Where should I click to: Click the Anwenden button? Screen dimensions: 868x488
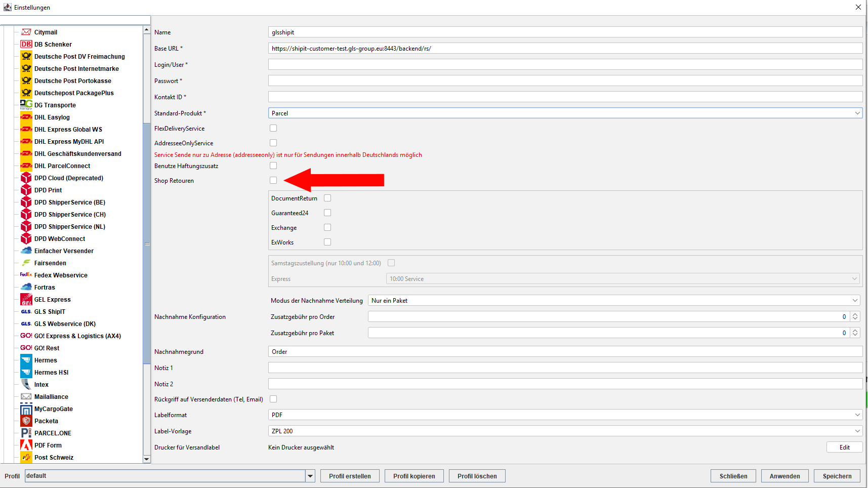[x=785, y=476]
